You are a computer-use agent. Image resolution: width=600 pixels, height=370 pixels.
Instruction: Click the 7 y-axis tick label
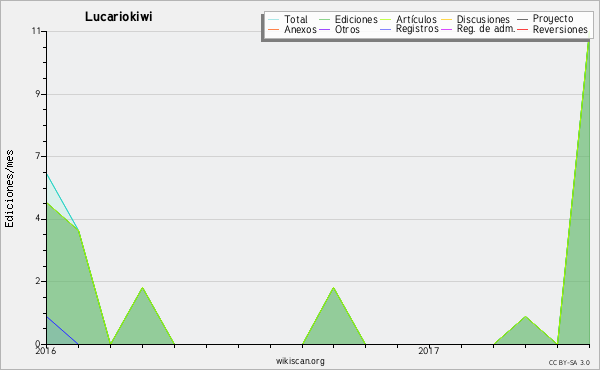tap(38, 156)
